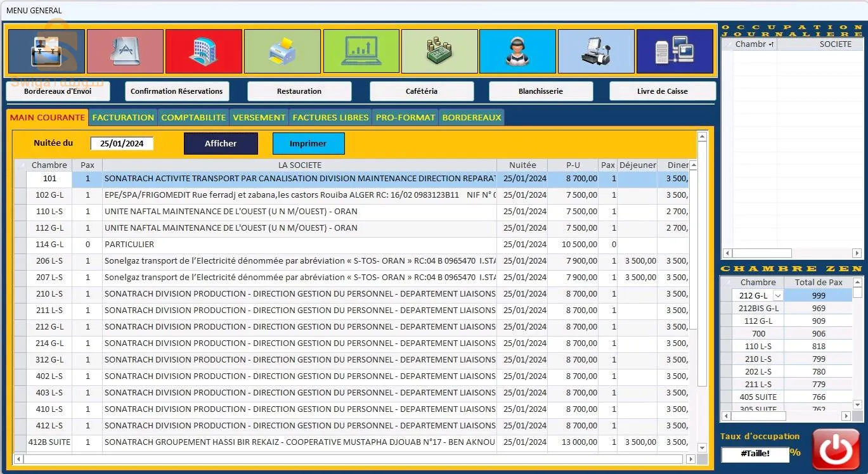Open the hotel building icon on red tile
The image size is (868, 474).
pyautogui.click(x=204, y=51)
